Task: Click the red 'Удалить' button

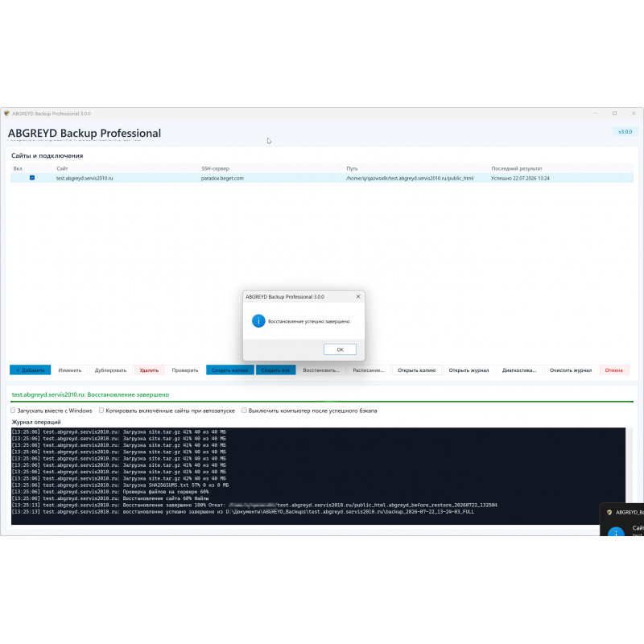Action: click(149, 370)
